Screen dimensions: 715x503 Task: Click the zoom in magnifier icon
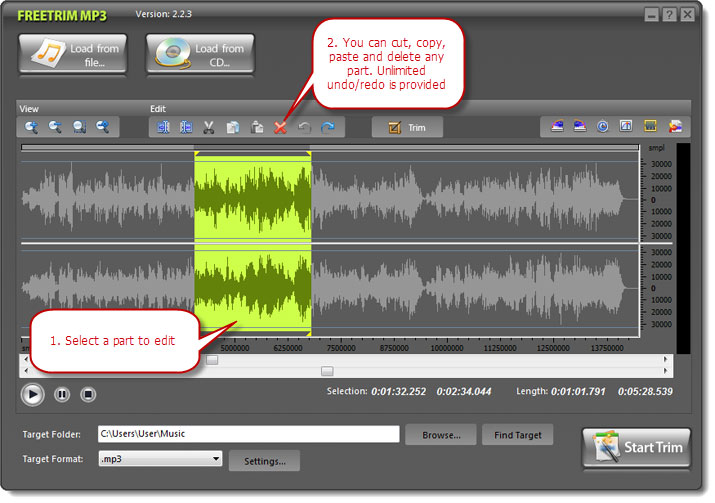(x=31, y=127)
